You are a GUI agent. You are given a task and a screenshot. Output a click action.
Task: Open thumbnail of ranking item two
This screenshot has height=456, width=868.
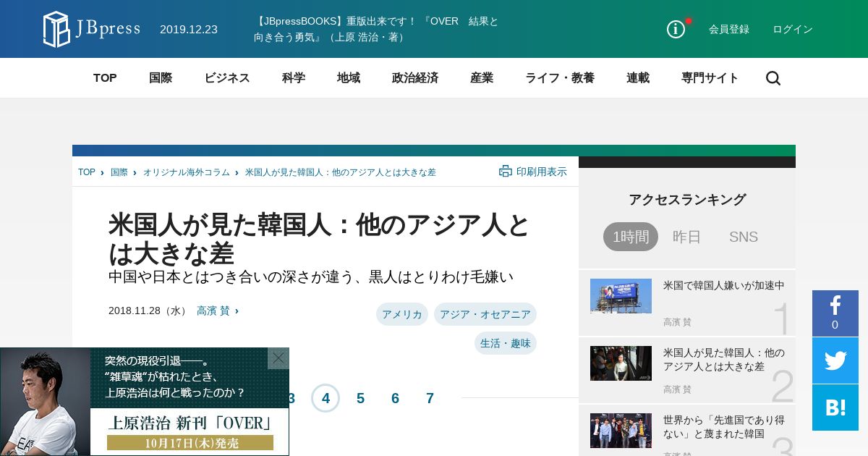pos(621,363)
